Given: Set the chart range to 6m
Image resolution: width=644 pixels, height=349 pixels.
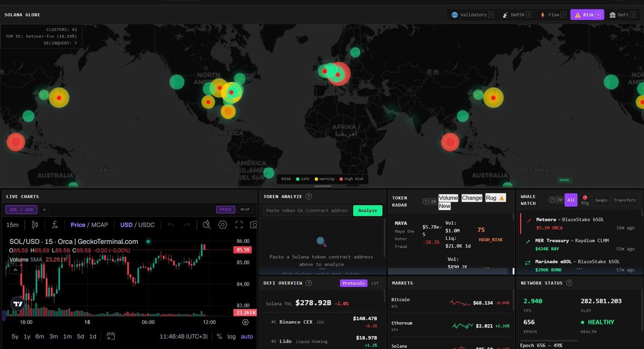Looking at the screenshot, I should point(40,337).
